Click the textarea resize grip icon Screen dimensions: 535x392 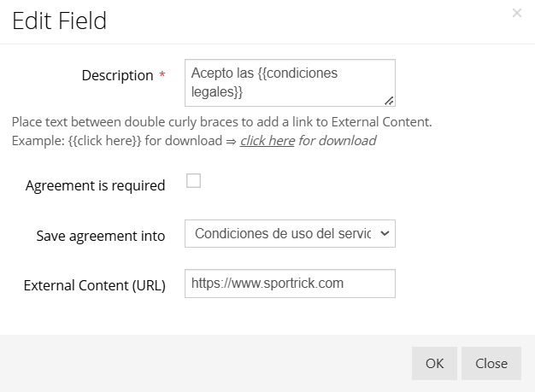389,101
